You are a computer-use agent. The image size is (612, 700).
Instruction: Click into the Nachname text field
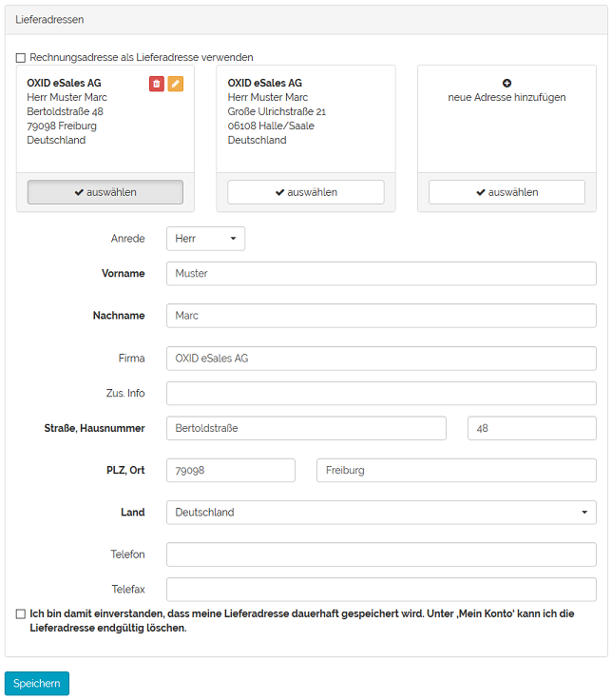[381, 316]
